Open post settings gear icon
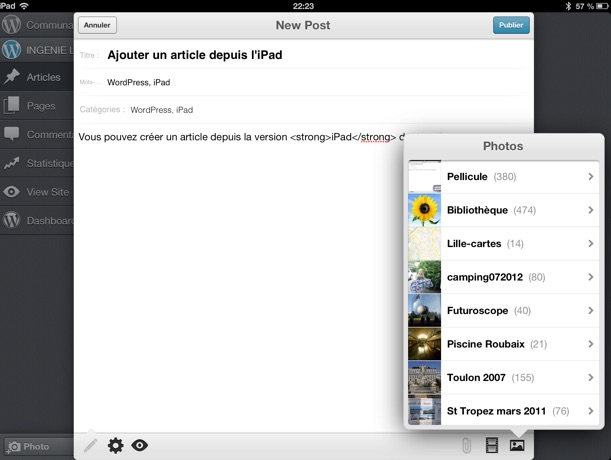The height and width of the screenshot is (460, 611). coord(115,445)
